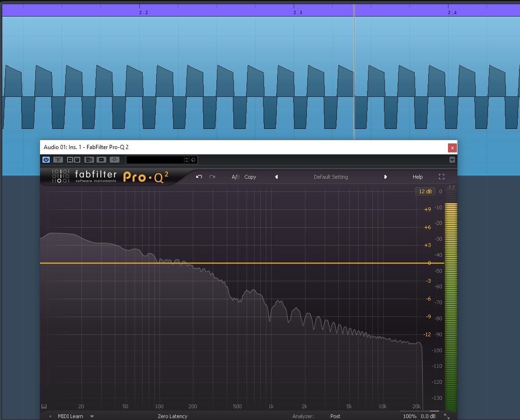Open plugin window functions dropdown arrow
Viewport: 520px width, 420px height.
[452, 160]
